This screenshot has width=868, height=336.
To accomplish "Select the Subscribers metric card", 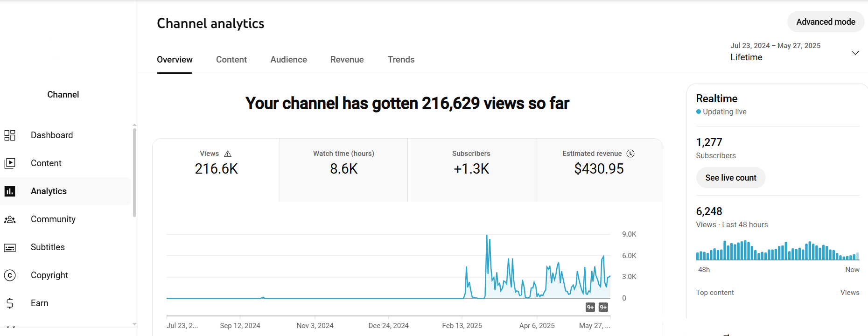I will coord(471,170).
